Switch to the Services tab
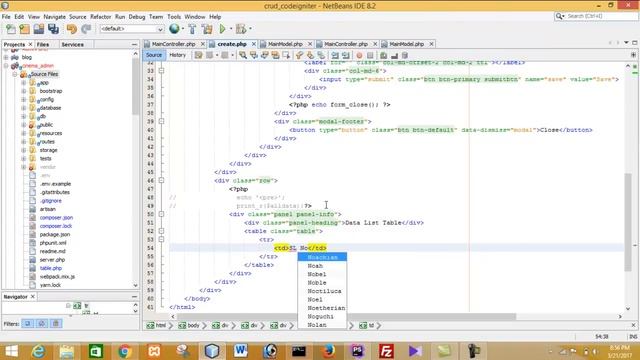Viewport: 640px width, 360px height. [x=73, y=44]
